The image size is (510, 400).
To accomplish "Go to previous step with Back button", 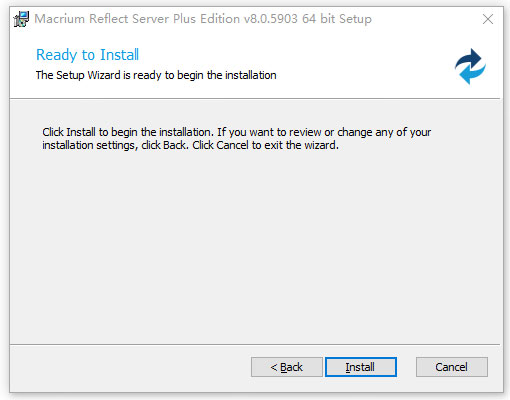I will pos(287,367).
